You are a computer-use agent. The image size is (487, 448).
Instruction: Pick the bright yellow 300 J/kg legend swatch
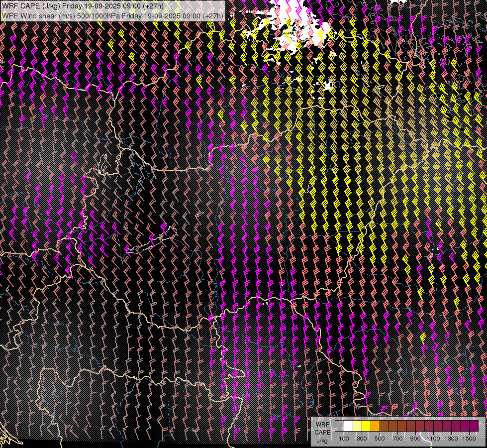tap(366, 426)
